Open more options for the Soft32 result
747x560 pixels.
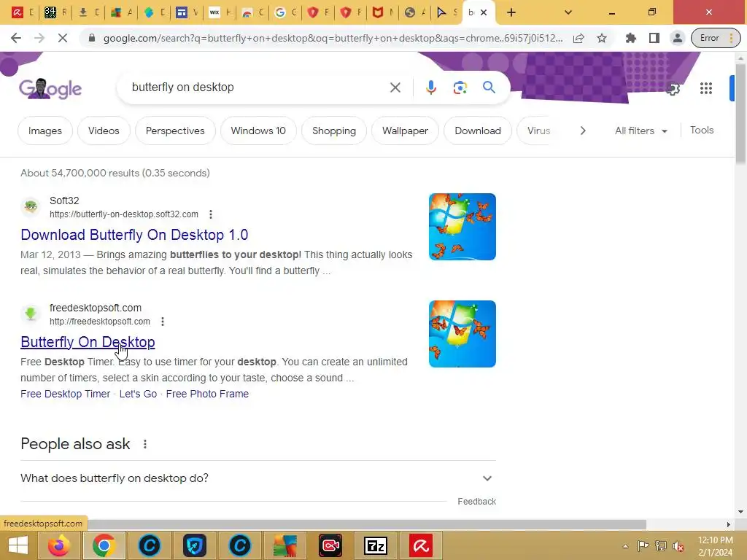coord(211,214)
